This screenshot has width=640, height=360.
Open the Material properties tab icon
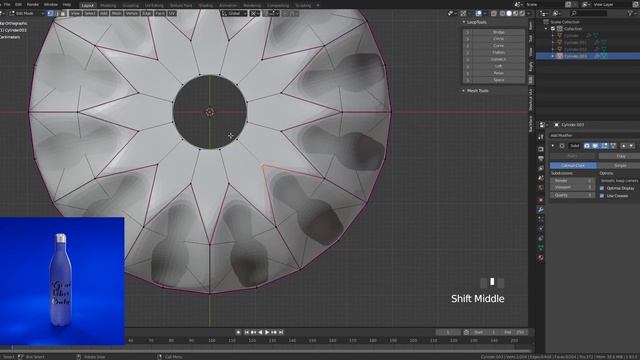click(x=540, y=258)
